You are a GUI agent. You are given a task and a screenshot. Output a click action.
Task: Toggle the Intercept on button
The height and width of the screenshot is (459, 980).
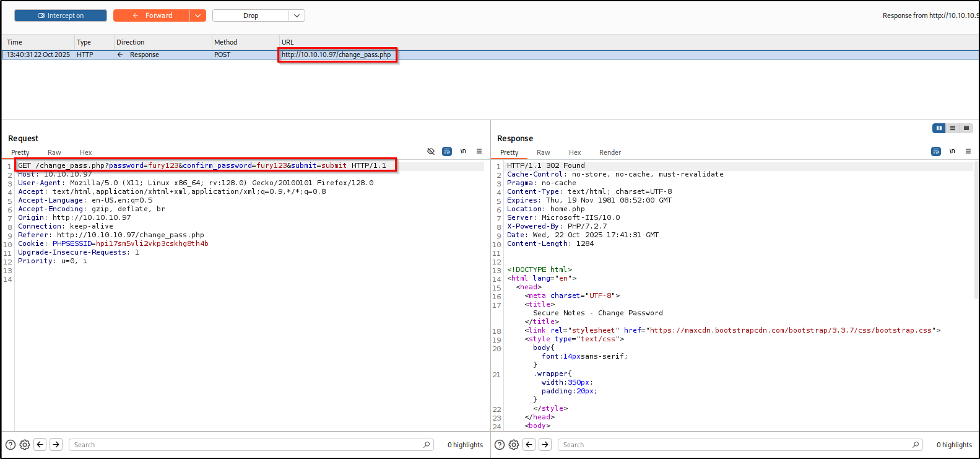(x=61, y=15)
